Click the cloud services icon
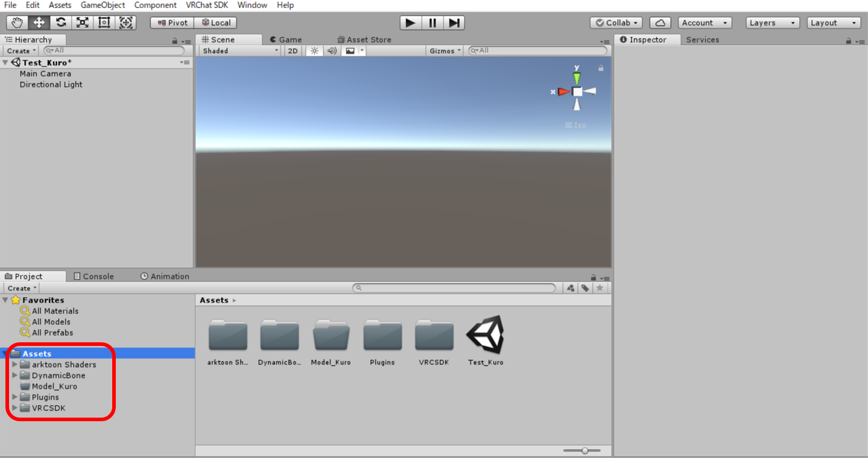Image resolution: width=868 pixels, height=458 pixels. 660,23
